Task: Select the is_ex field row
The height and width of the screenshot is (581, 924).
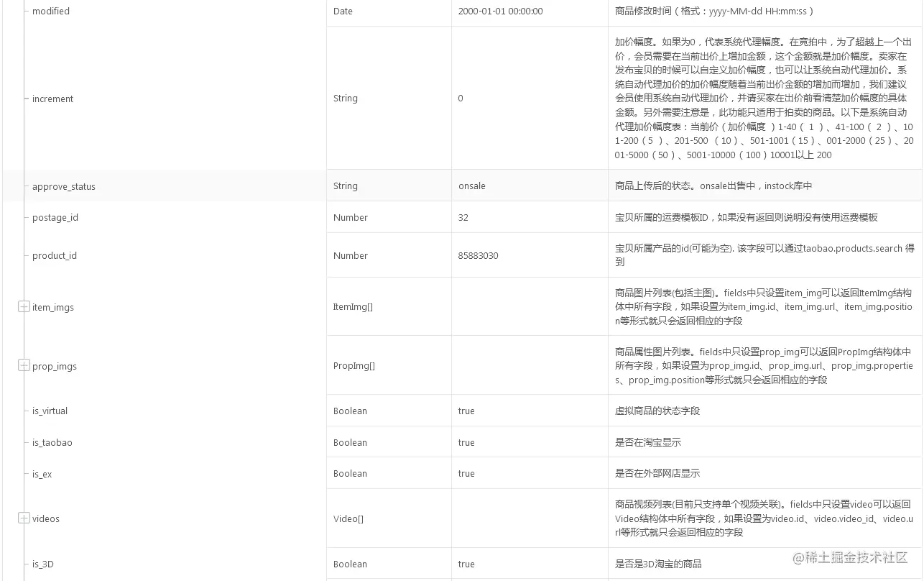Action: (40, 474)
